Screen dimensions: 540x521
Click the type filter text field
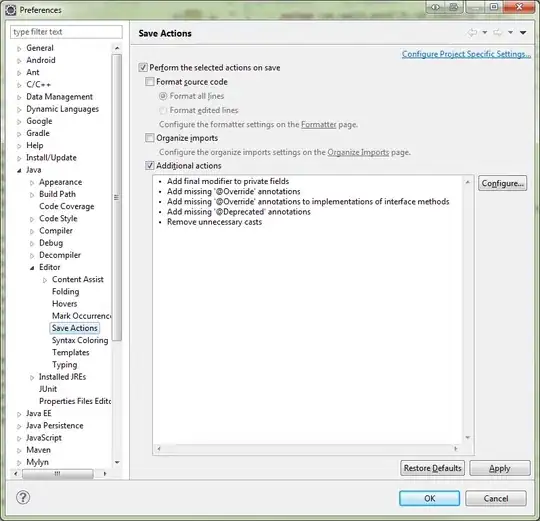[x=66, y=32]
